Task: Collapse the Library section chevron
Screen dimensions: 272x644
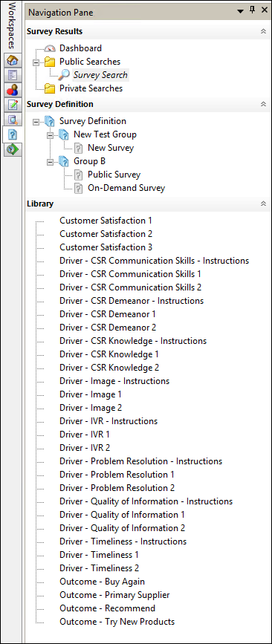Action: [x=263, y=204]
